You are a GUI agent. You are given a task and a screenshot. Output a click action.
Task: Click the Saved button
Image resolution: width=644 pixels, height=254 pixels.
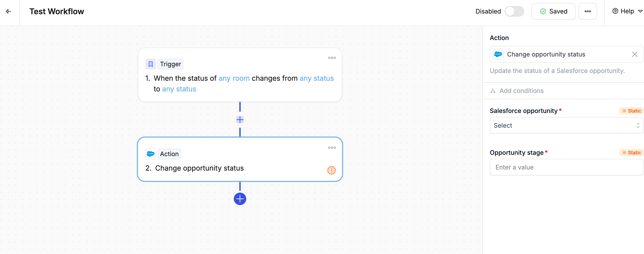(553, 11)
